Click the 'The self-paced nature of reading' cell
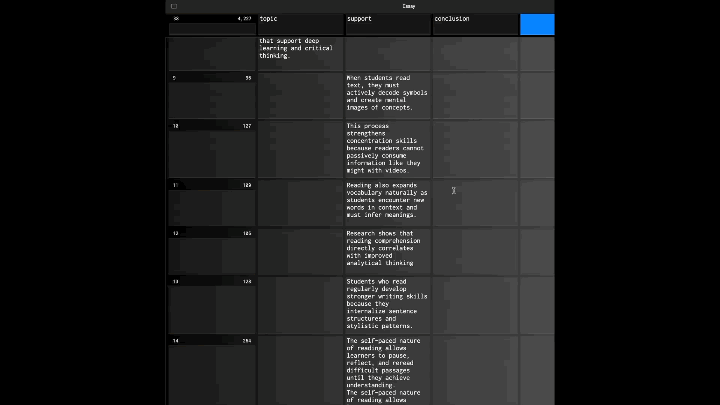The height and width of the screenshot is (405, 720). [x=387, y=368]
